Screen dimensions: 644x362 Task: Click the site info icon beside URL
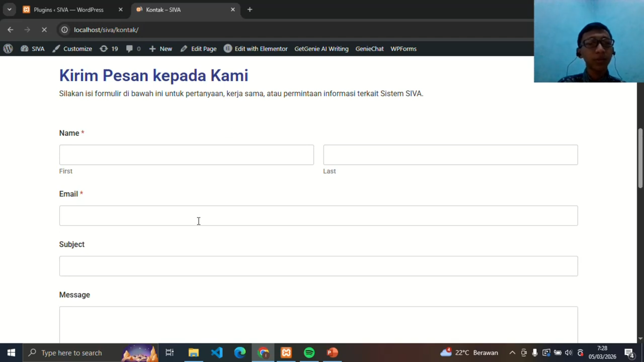[64, 30]
